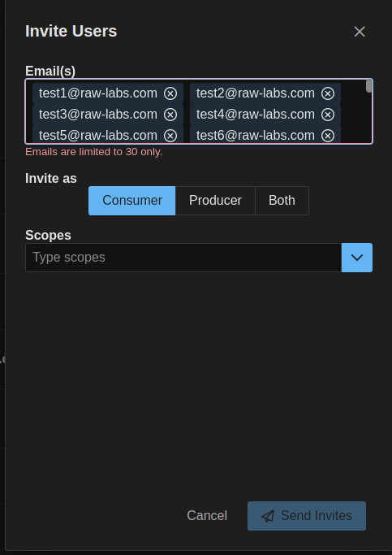Click the Email(s) field label
This screenshot has height=555, width=392.
tap(50, 72)
